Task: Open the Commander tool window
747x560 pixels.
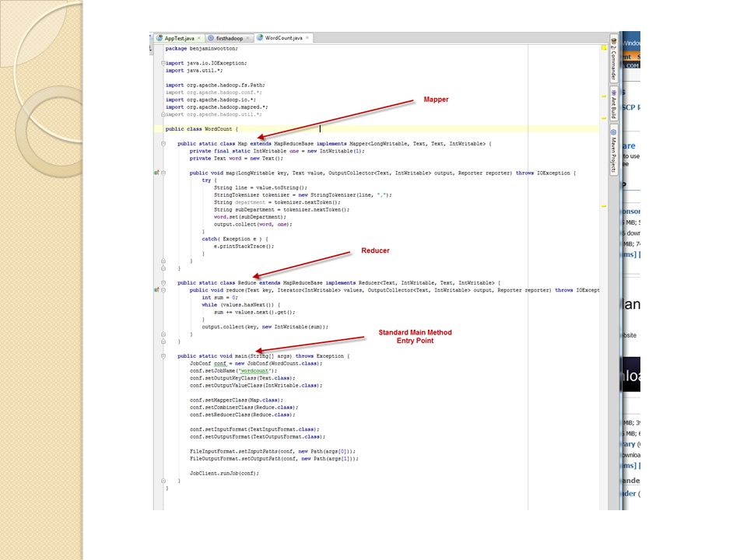Action: click(614, 58)
